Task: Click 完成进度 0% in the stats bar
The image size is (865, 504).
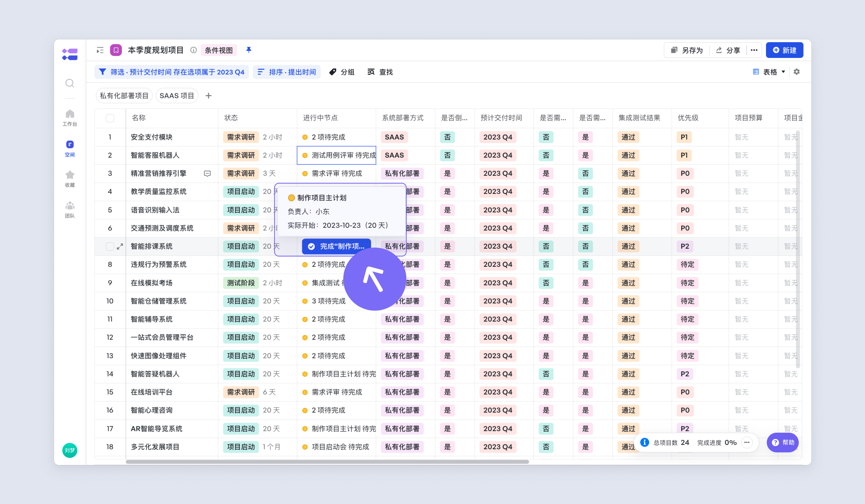Action: tap(717, 442)
